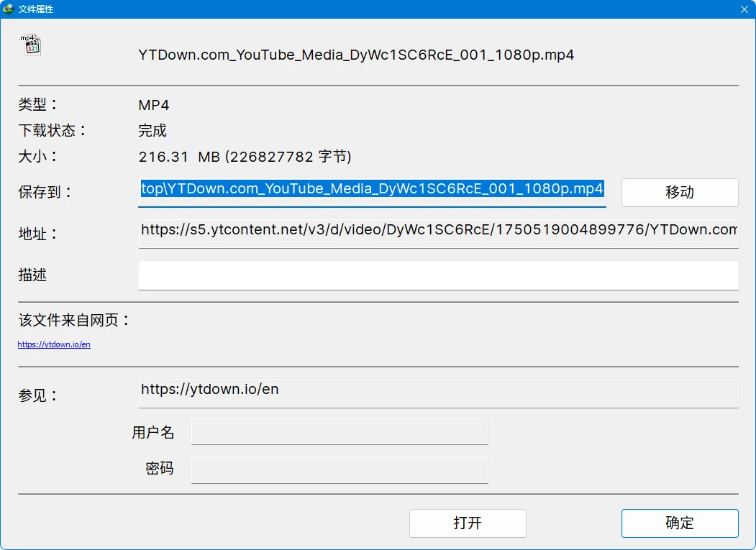Click the 完成 download status value
Viewport: 756px width, 550px height.
152,131
